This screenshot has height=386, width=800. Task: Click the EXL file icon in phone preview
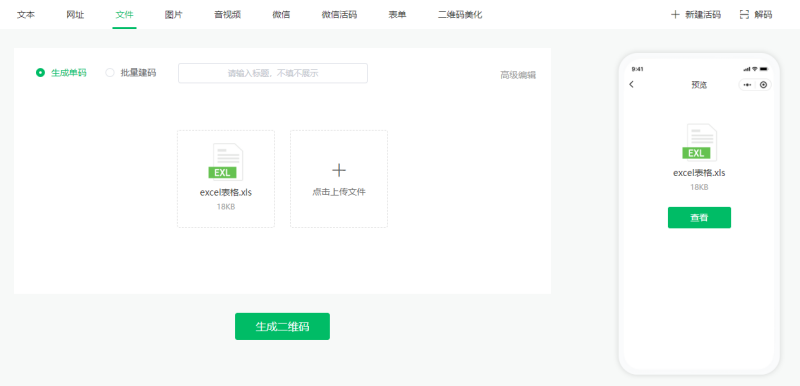[699, 143]
